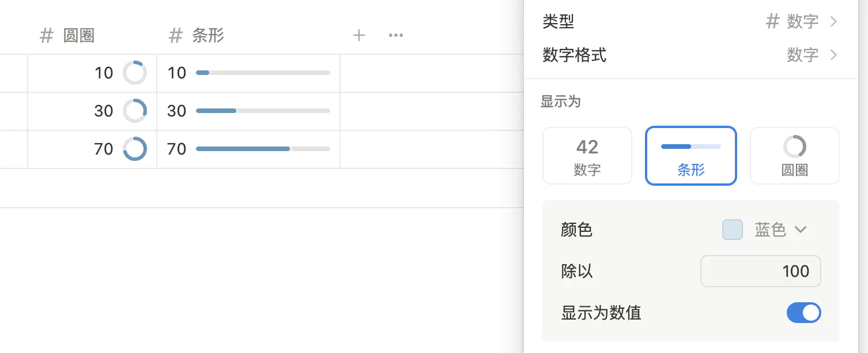
Task: Click 数字 to change the number format
Action: 802,55
